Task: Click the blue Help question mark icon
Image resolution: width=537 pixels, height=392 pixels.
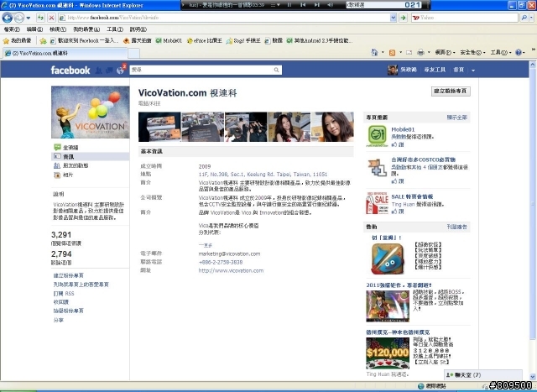Action: [x=519, y=52]
